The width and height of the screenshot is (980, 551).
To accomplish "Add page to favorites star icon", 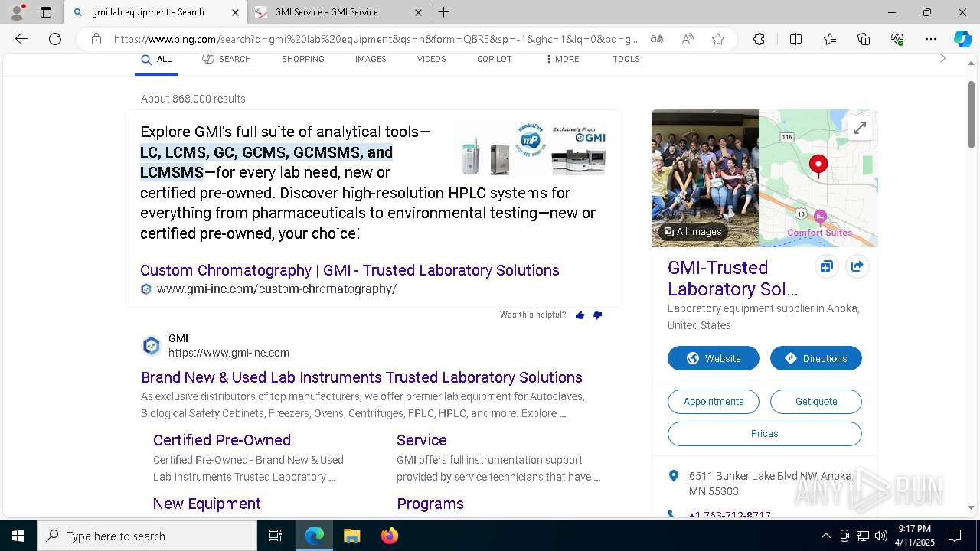I will point(718,39).
